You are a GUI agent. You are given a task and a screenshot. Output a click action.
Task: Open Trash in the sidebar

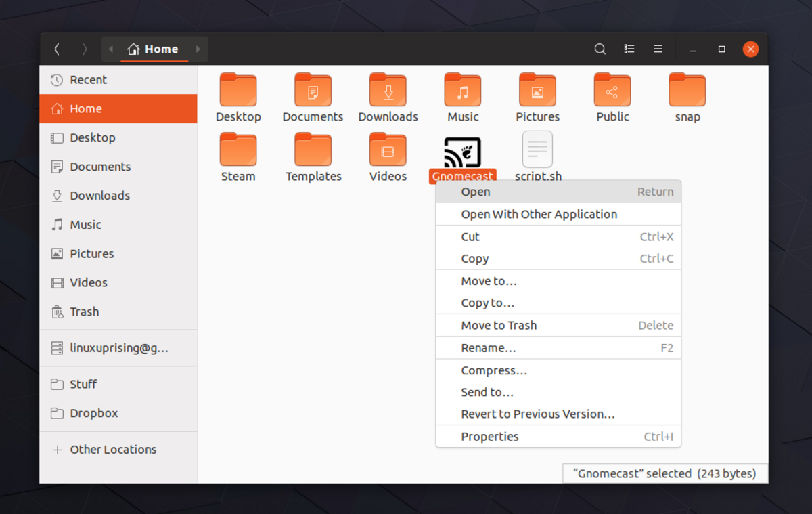click(85, 312)
